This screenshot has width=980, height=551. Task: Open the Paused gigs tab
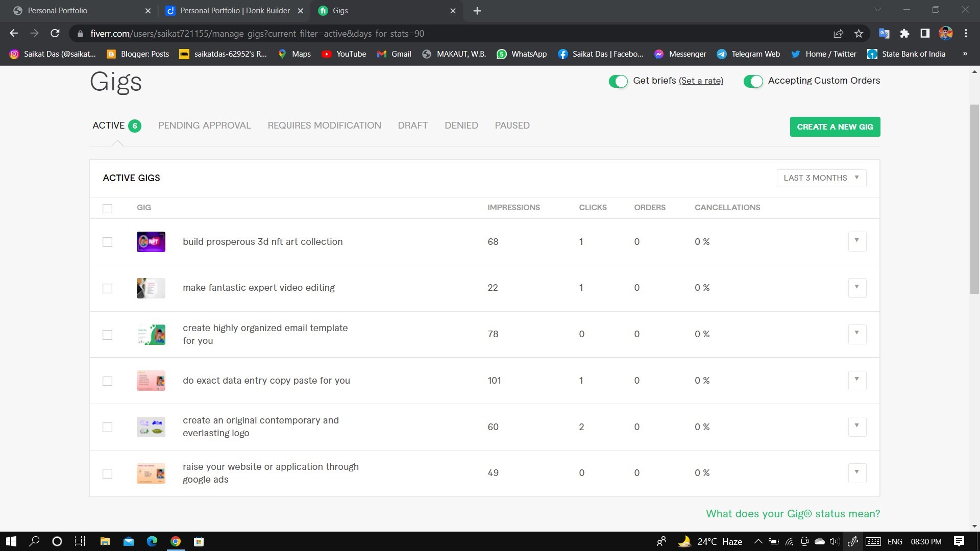pos(512,126)
